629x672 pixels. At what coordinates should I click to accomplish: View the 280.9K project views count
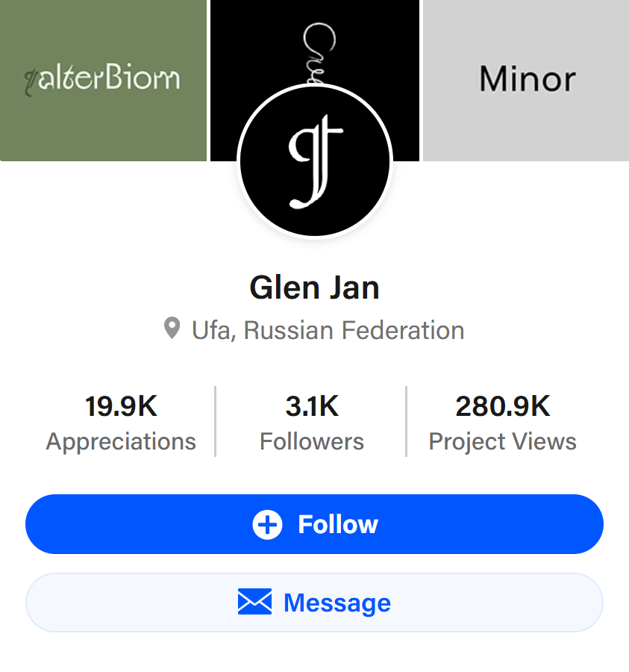pos(503,406)
